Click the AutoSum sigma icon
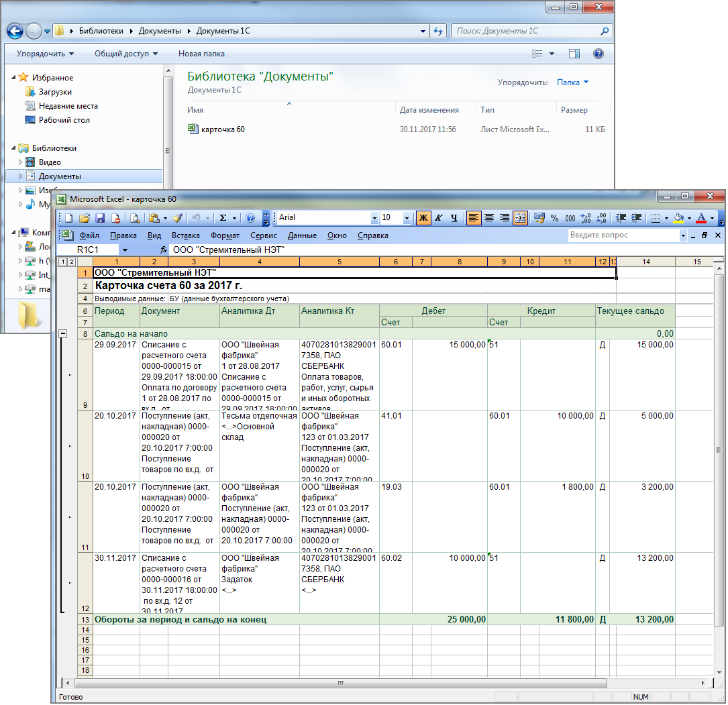The width and height of the screenshot is (728, 705). [x=223, y=218]
